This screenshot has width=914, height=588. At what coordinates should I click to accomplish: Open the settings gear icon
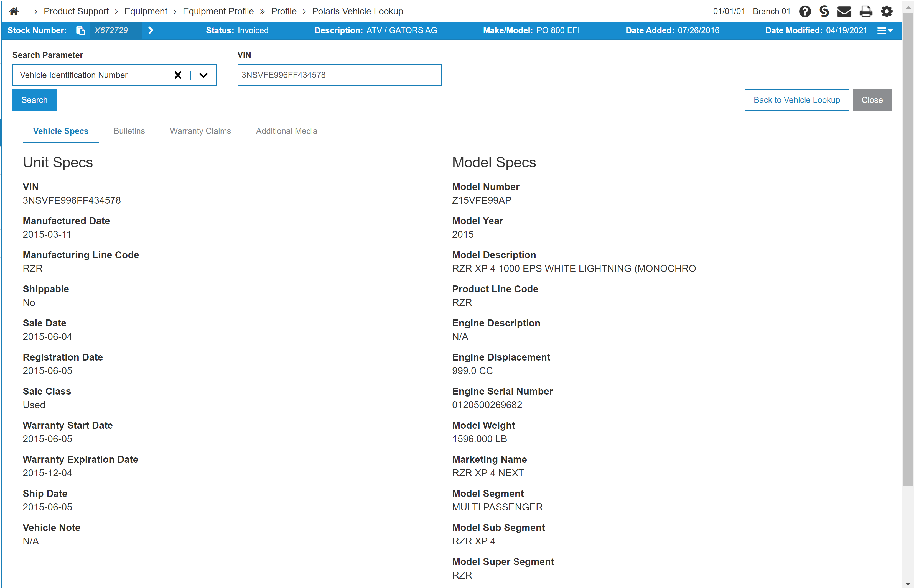pos(887,11)
